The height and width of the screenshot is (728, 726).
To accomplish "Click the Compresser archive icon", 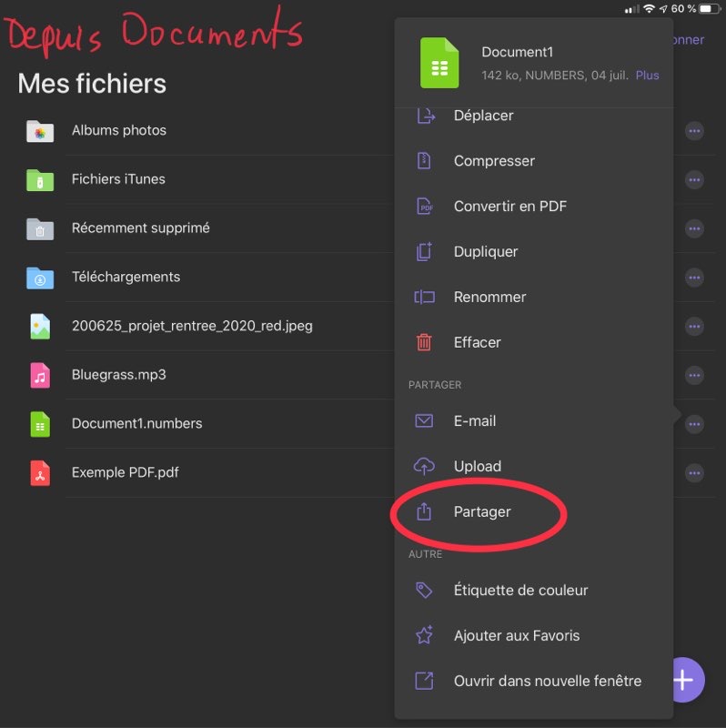I will [424, 161].
